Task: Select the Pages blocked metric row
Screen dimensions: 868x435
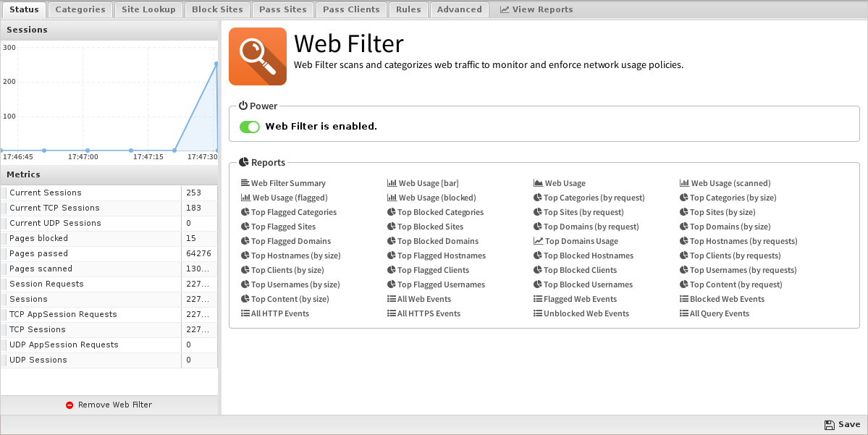Action: [109, 239]
